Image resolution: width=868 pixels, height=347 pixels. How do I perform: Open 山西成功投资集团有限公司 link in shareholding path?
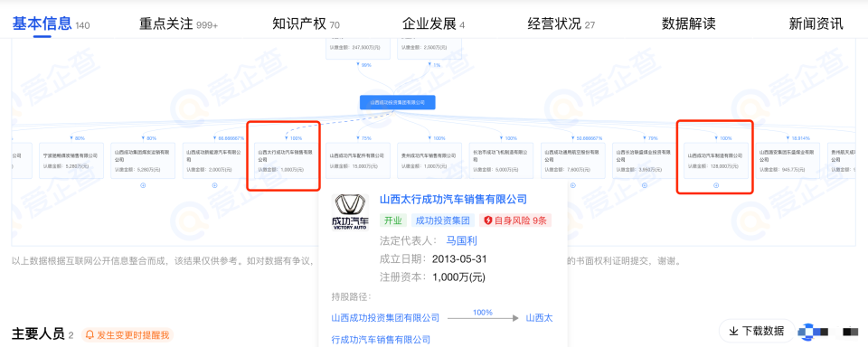(385, 318)
